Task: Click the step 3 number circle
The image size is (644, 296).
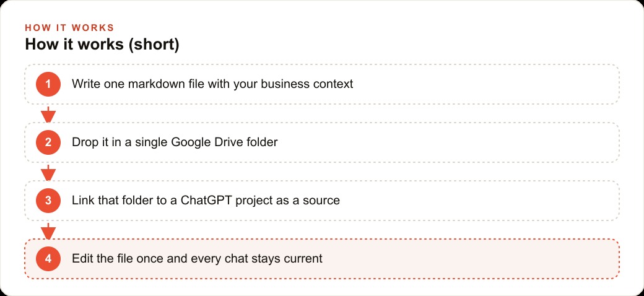Action: [x=48, y=201]
